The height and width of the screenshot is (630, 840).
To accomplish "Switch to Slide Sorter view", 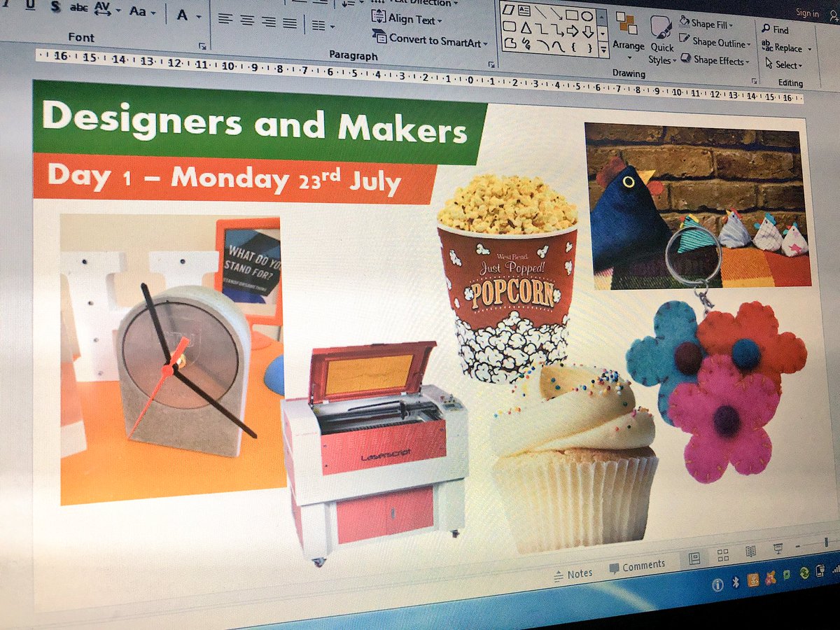I will pyautogui.click(x=723, y=555).
